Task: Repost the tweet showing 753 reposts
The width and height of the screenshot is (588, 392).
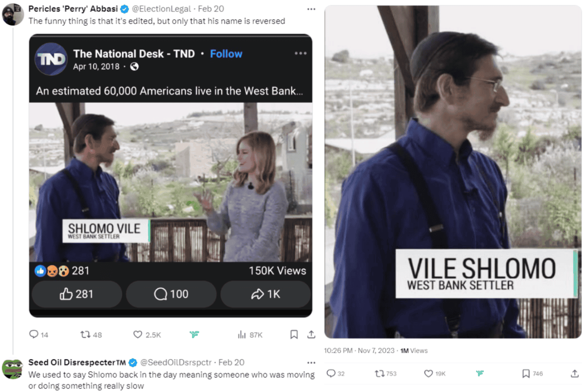Action: coord(386,373)
